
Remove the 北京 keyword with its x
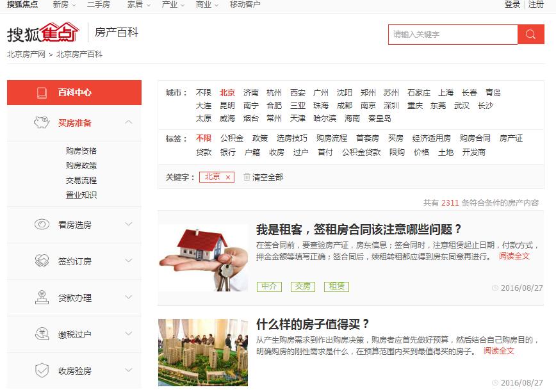(228, 177)
